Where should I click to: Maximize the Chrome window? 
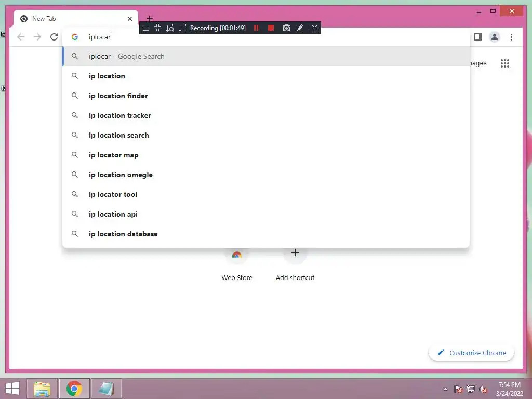(493, 11)
